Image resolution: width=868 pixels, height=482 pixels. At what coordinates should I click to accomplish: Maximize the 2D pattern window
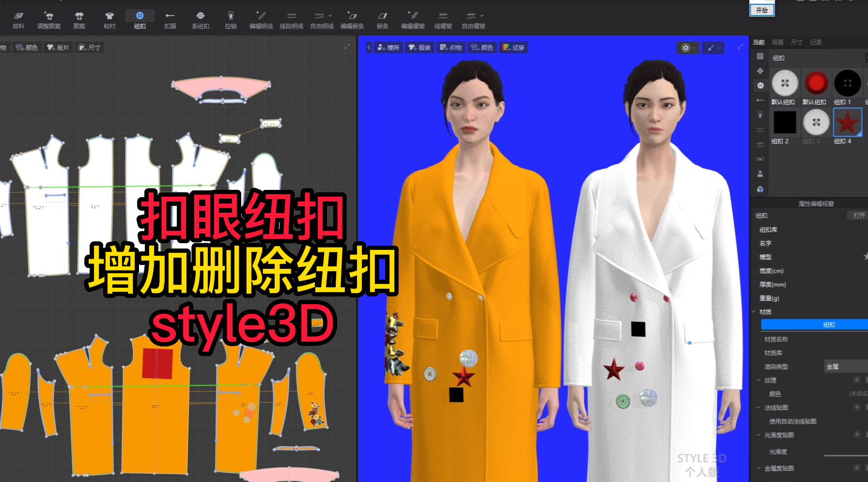point(347,47)
